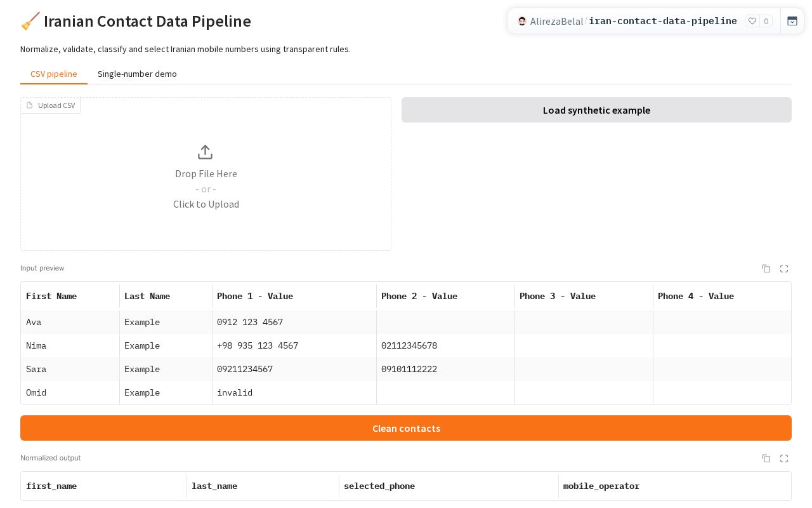
Task: Click the file icon in the Upload CSV label
Action: point(29,105)
